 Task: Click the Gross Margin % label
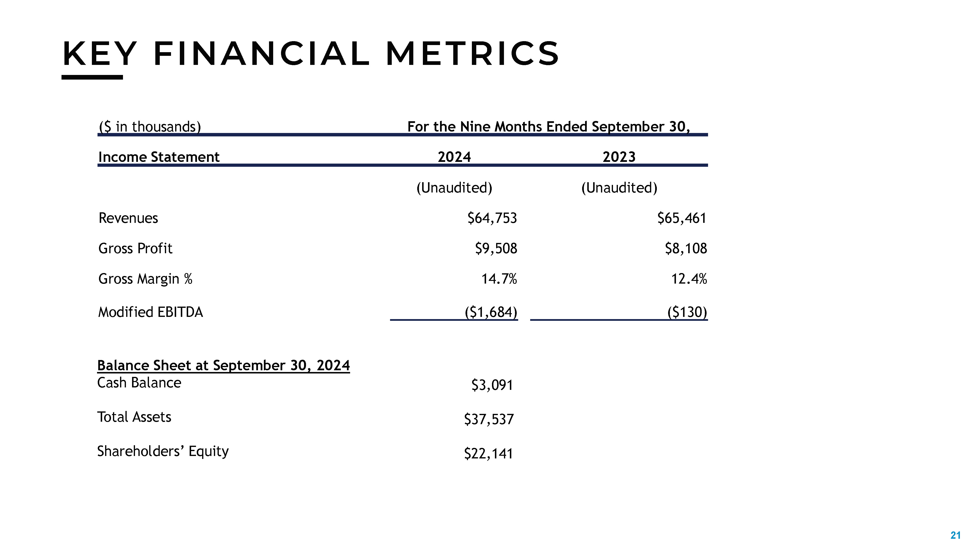tap(145, 279)
